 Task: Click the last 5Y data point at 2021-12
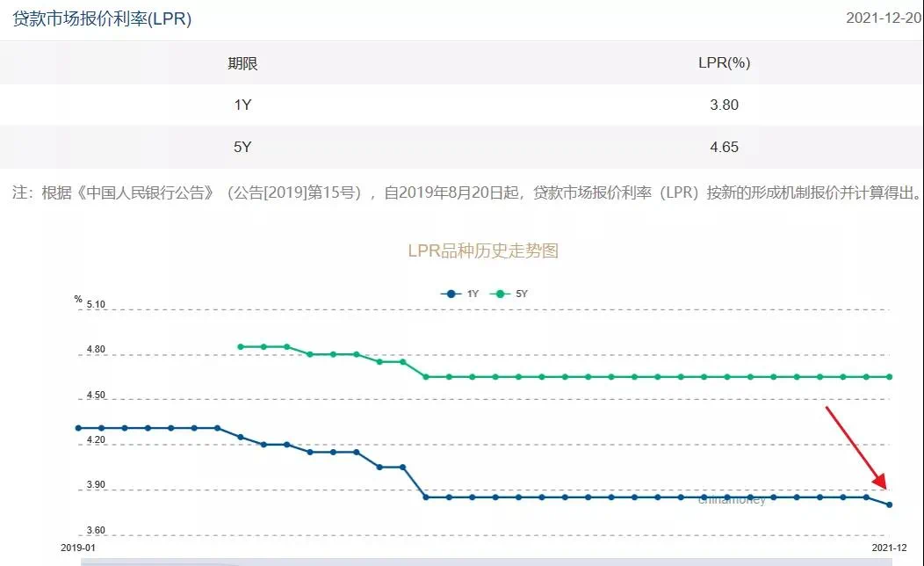click(x=889, y=377)
